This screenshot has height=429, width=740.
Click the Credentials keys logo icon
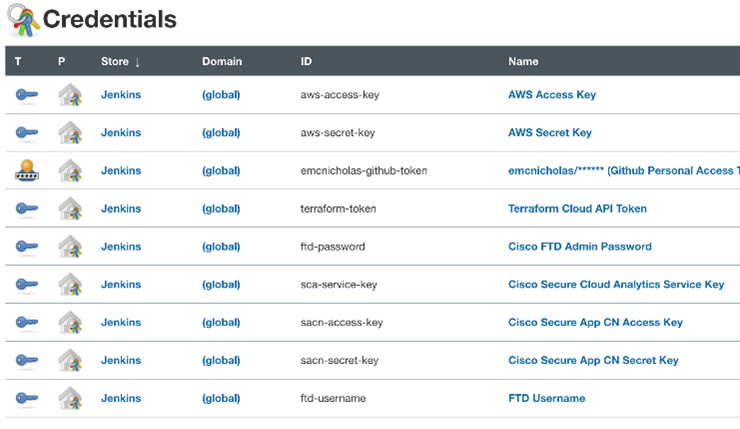click(x=23, y=20)
